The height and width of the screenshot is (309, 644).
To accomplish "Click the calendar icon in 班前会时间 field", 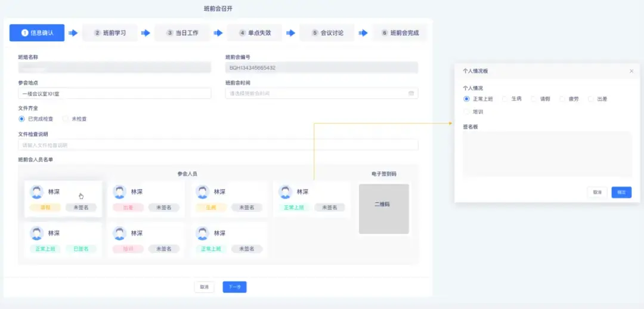I will [411, 93].
